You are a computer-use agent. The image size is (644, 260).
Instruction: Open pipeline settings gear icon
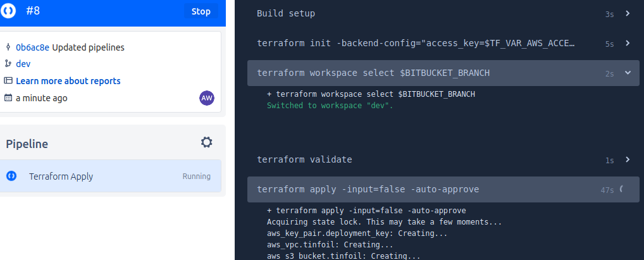tap(207, 142)
